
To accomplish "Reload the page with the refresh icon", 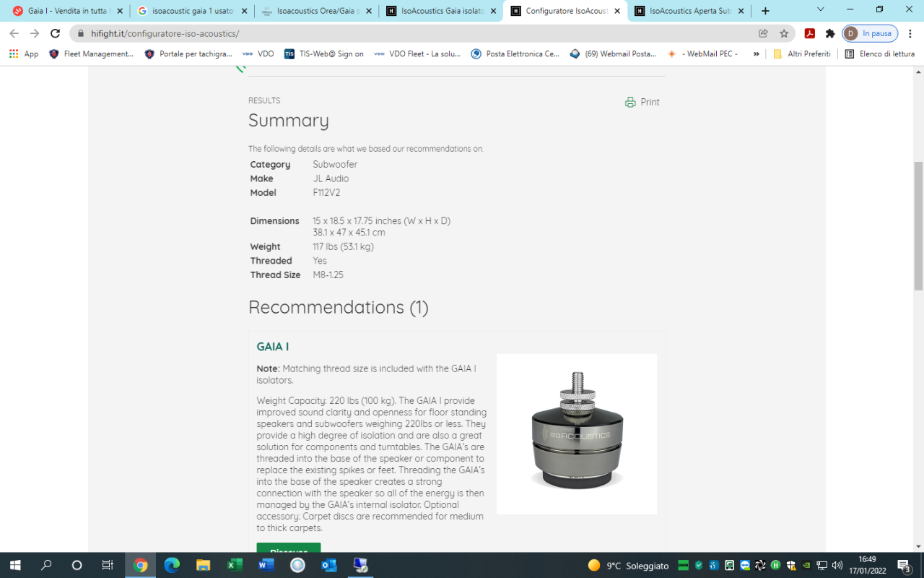I will pos(55,33).
